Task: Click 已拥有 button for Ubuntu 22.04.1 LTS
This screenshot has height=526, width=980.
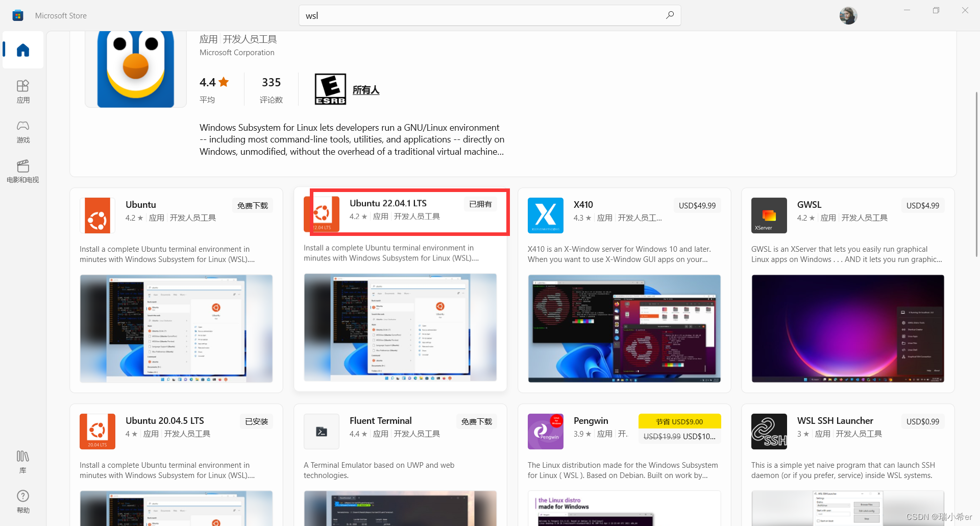Action: point(480,204)
